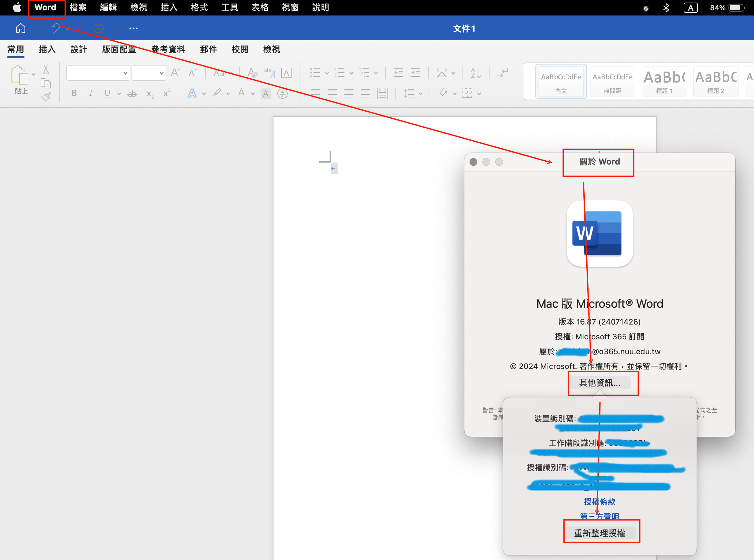This screenshot has height=560, width=754.
Task: Open the 插入 ribbon tab
Action: tap(47, 49)
